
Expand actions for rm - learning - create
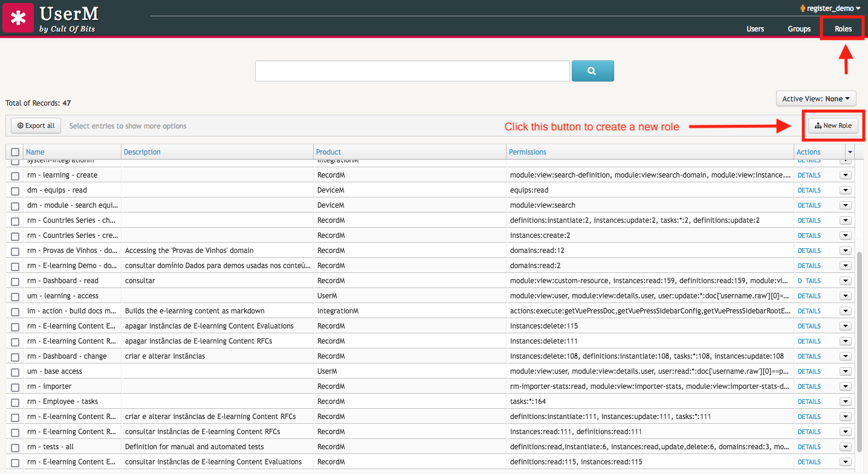point(846,175)
